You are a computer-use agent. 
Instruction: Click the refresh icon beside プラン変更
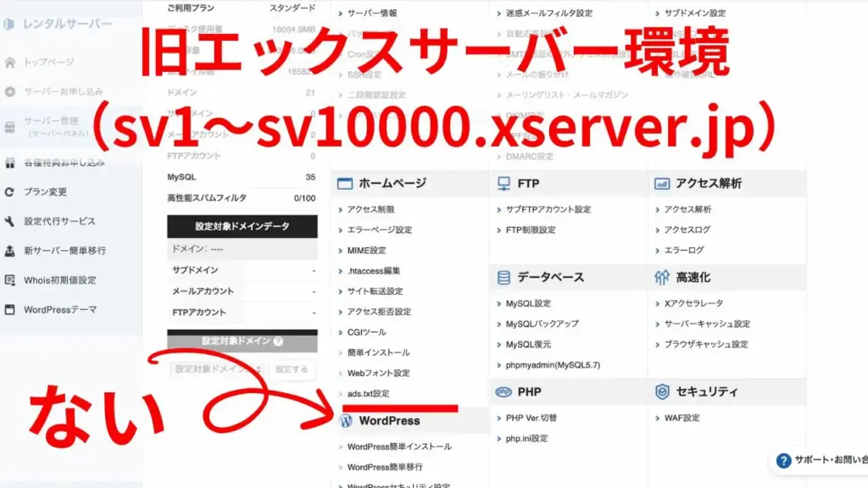[x=10, y=192]
